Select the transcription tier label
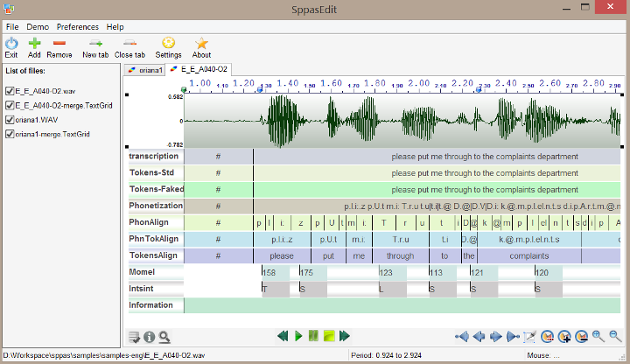 [x=156, y=157]
